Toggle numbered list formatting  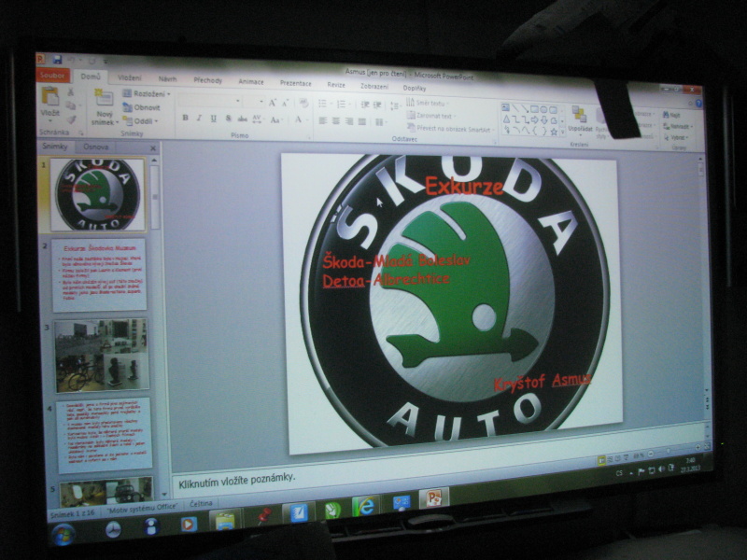click(x=343, y=105)
